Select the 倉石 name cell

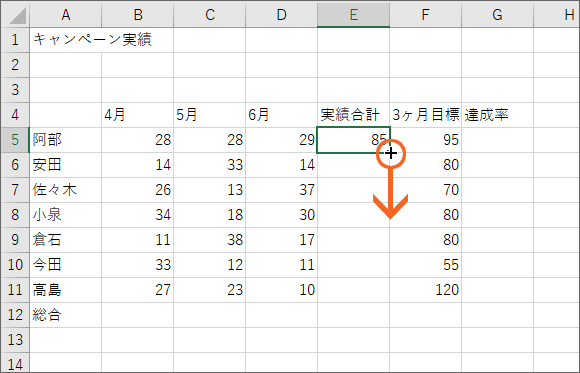[x=65, y=240]
